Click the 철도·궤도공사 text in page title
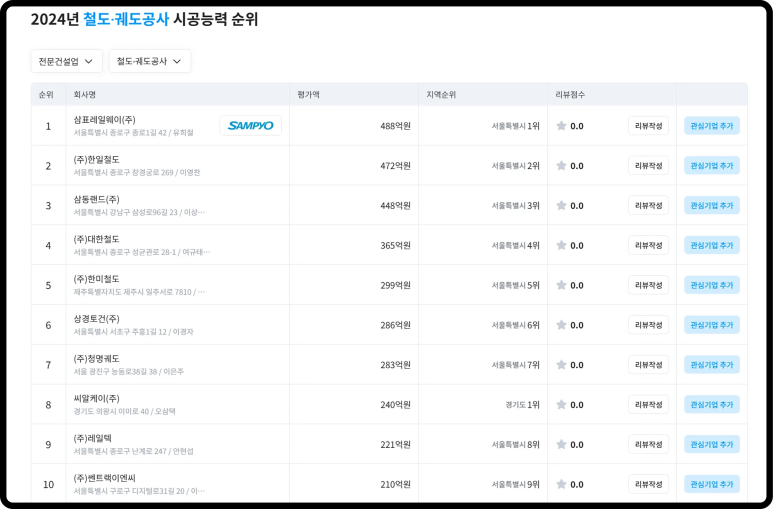Viewport: 773px width, 509px height. pyautogui.click(x=126, y=19)
